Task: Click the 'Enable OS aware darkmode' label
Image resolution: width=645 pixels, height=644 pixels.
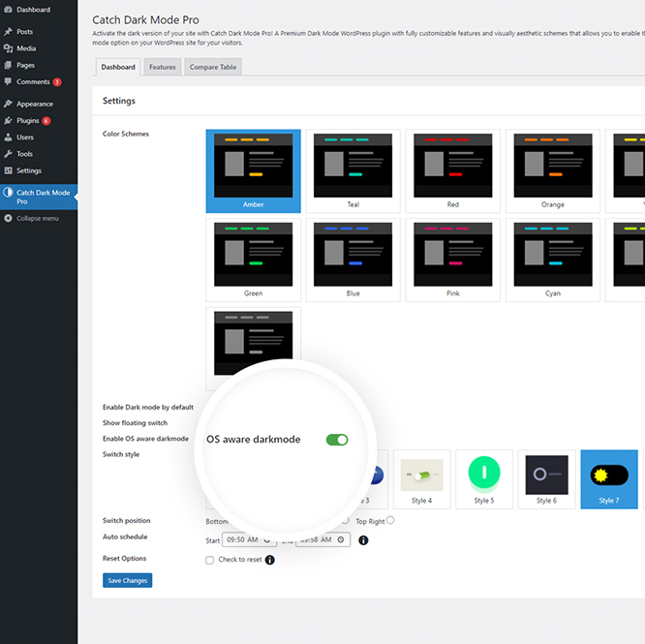Action: (x=145, y=439)
